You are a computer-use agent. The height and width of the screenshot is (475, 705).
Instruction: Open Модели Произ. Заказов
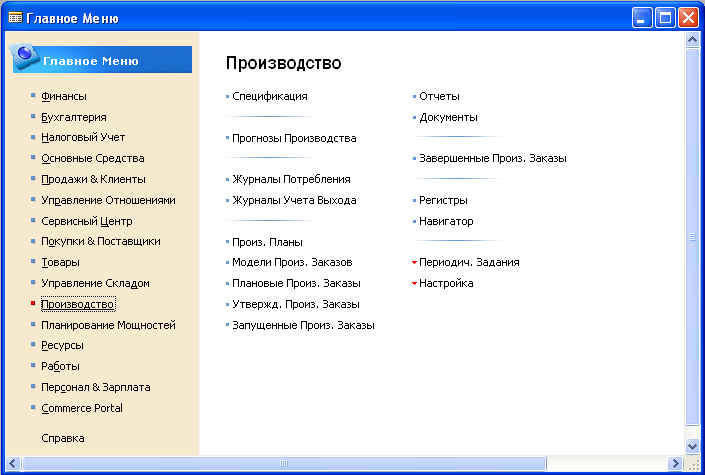292,262
